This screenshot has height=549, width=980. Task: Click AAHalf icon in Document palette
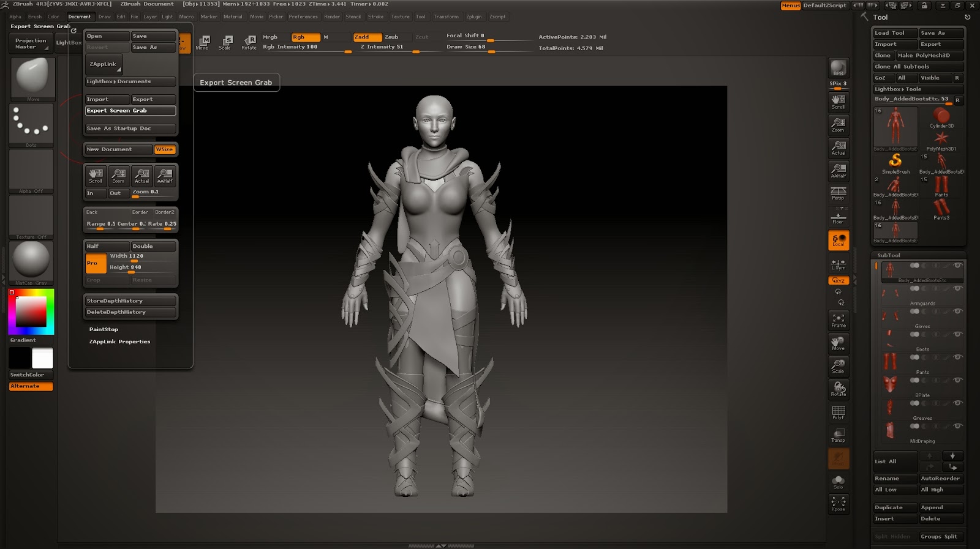(165, 176)
